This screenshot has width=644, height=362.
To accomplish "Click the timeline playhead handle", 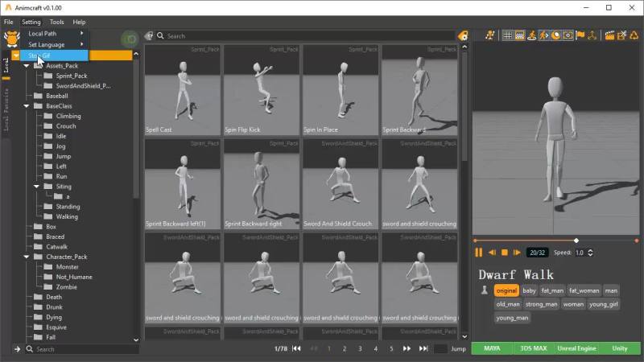I will 576,241.
